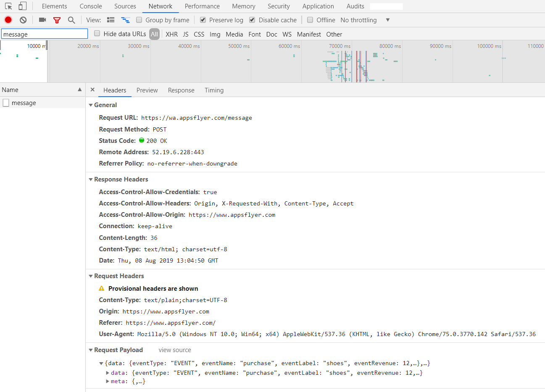Uncheck the Preserve log checkbox

tap(203, 20)
